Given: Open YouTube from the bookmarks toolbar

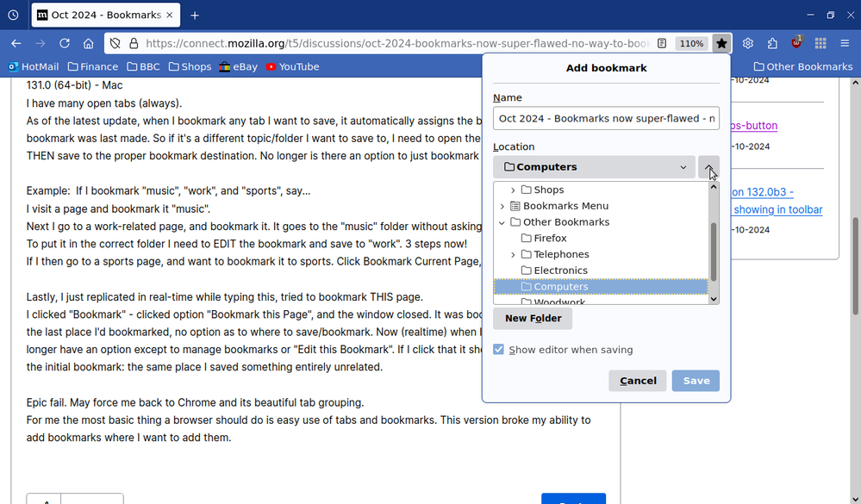Looking at the screenshot, I should 292,66.
